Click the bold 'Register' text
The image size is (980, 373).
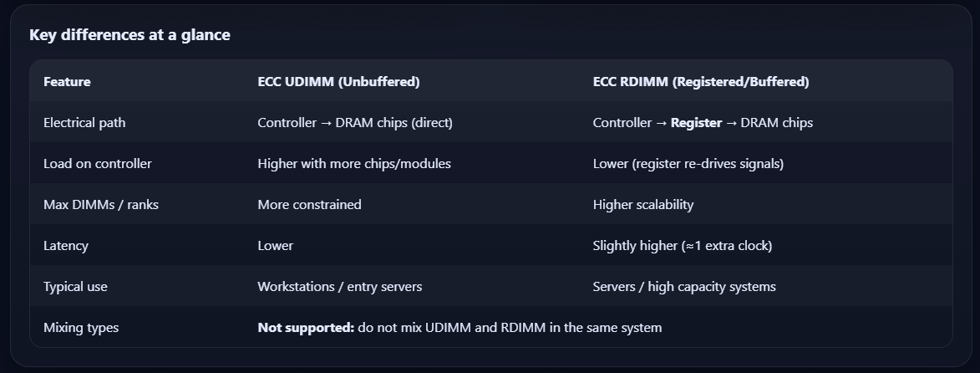(696, 123)
